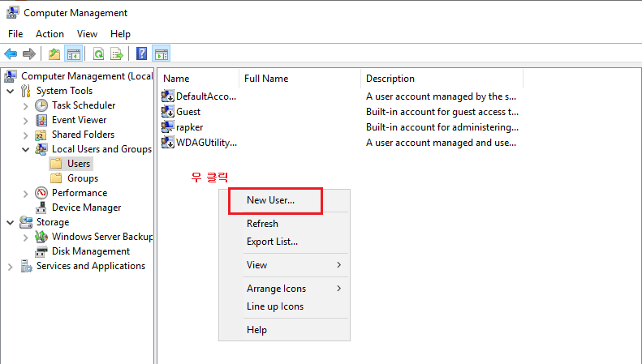Click the Refresh toolbar icon
The width and height of the screenshot is (642, 364).
click(x=99, y=54)
